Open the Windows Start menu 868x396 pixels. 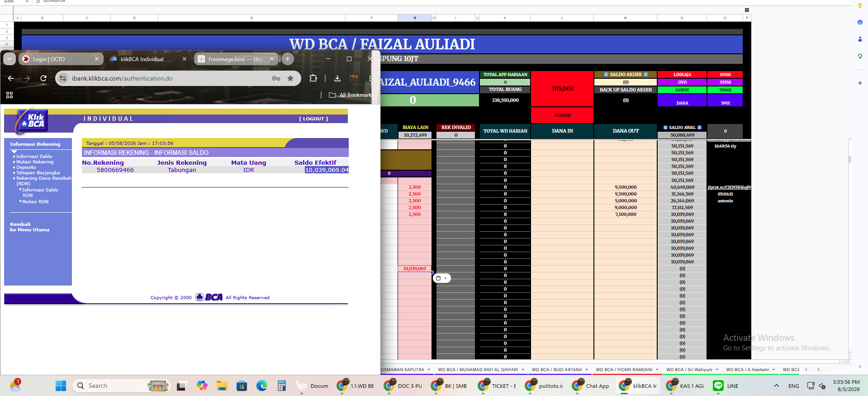tap(61, 386)
